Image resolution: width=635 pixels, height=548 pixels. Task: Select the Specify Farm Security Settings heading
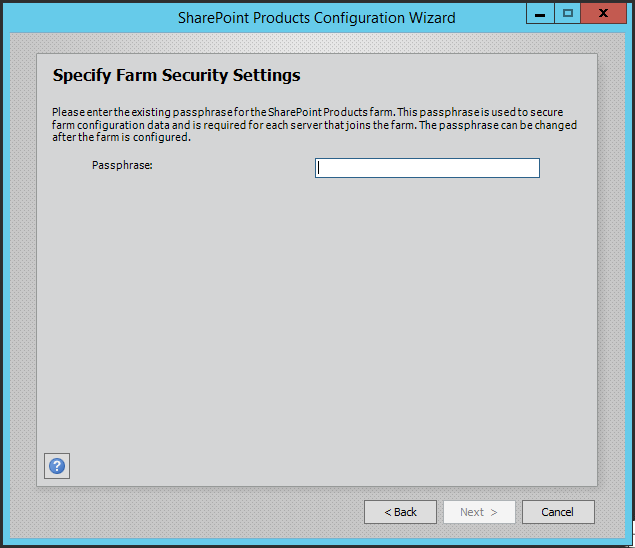177,75
